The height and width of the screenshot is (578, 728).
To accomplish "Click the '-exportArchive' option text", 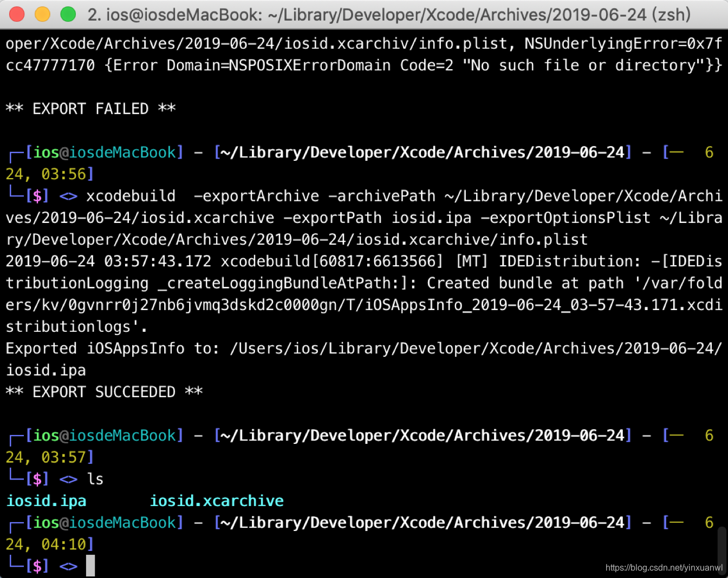I will [x=257, y=196].
